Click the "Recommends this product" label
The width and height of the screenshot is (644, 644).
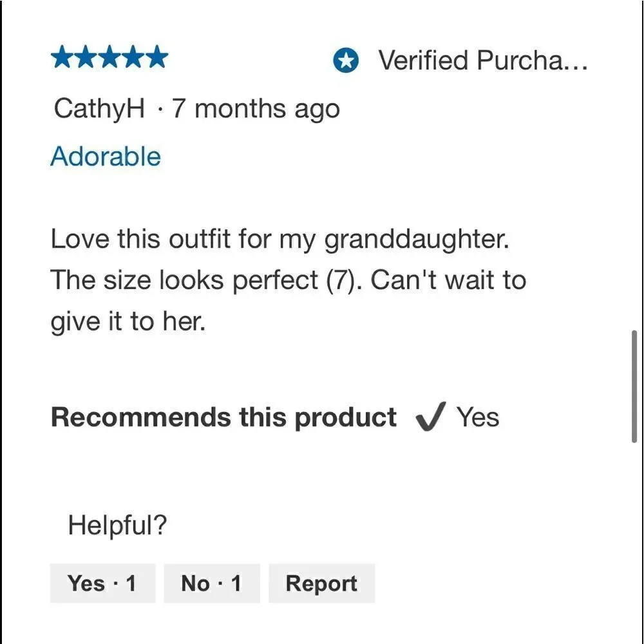pos(223,417)
